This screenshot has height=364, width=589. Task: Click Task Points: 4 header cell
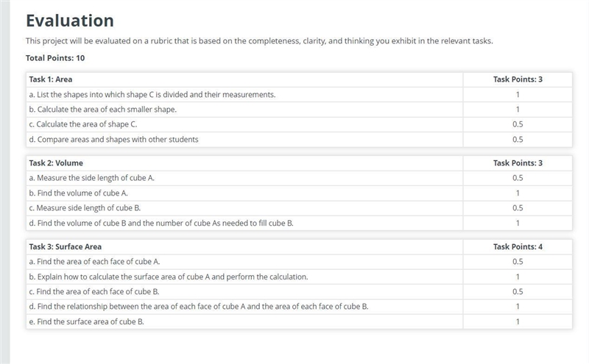pos(518,247)
